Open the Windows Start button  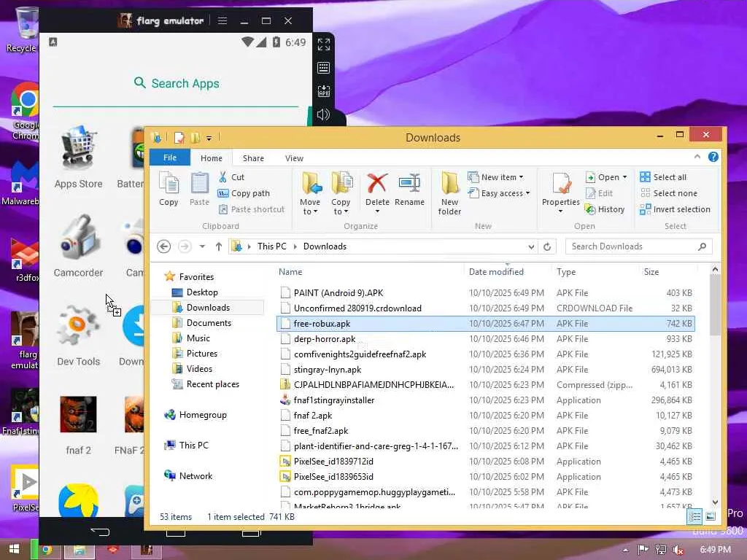pyautogui.click(x=15, y=549)
